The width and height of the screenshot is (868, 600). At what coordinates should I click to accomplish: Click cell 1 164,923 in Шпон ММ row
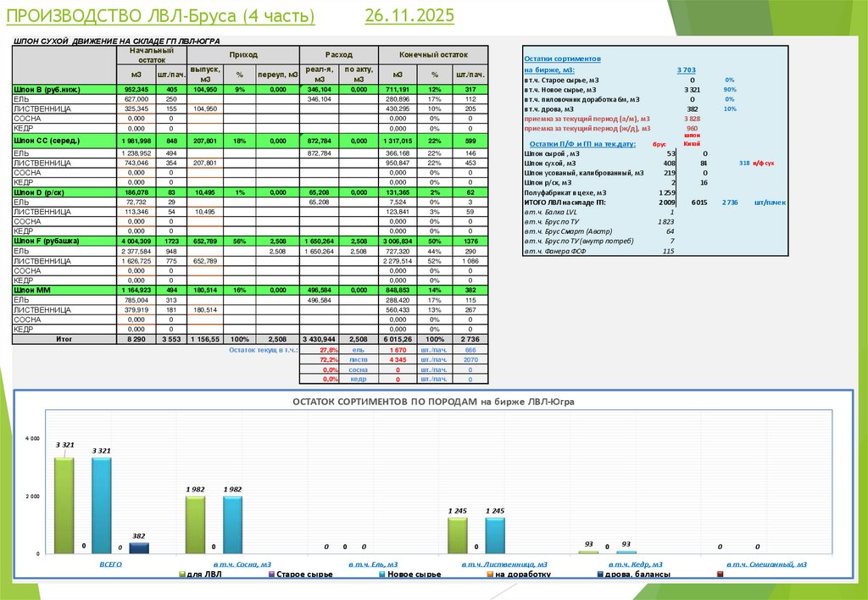(136, 290)
